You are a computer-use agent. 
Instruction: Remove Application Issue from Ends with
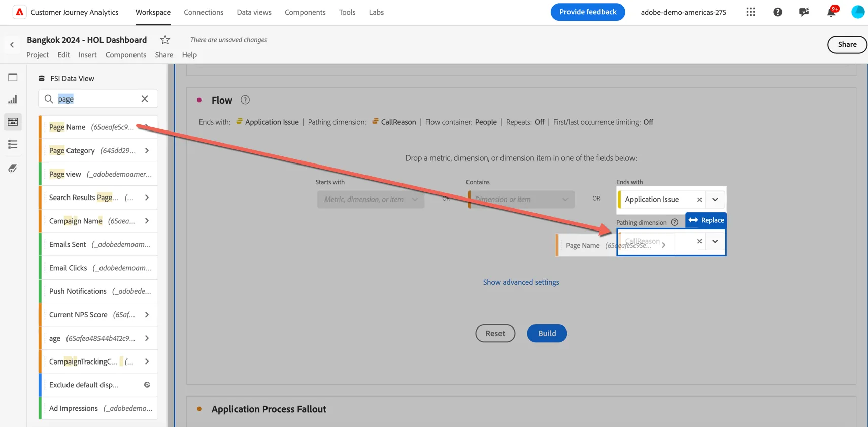coord(699,200)
